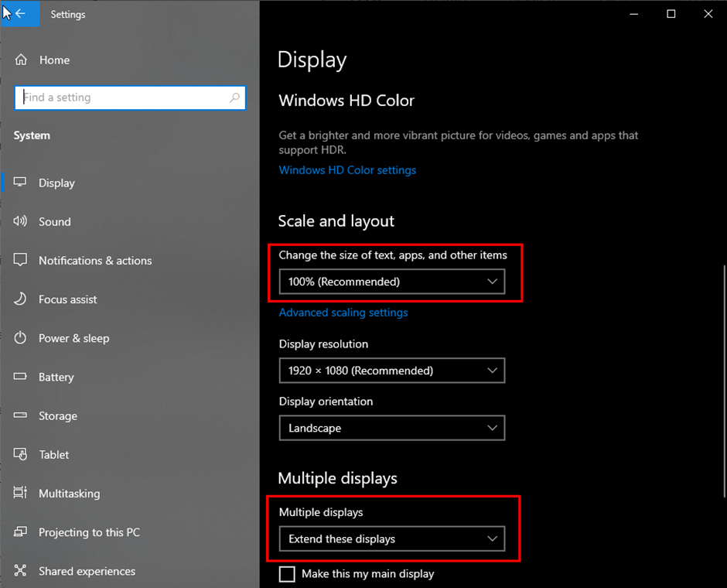Open the text scaling size dropdown
Screen dimensions: 727x588
tap(391, 282)
